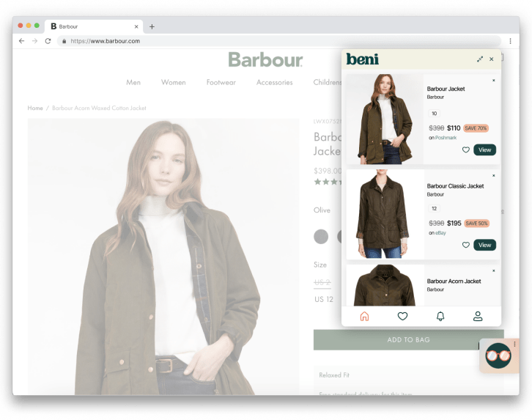This screenshot has height=420, width=532.
Task: Expand the Beni panel to fullscreen
Action: 480,59
